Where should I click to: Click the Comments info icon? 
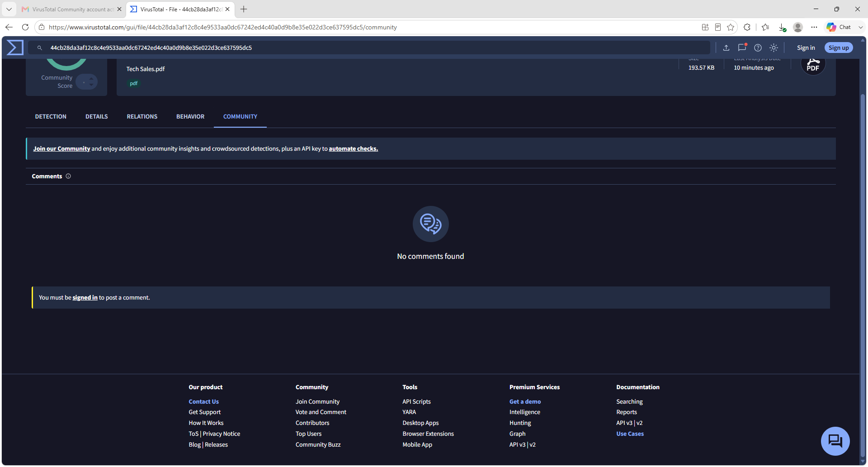tap(68, 176)
